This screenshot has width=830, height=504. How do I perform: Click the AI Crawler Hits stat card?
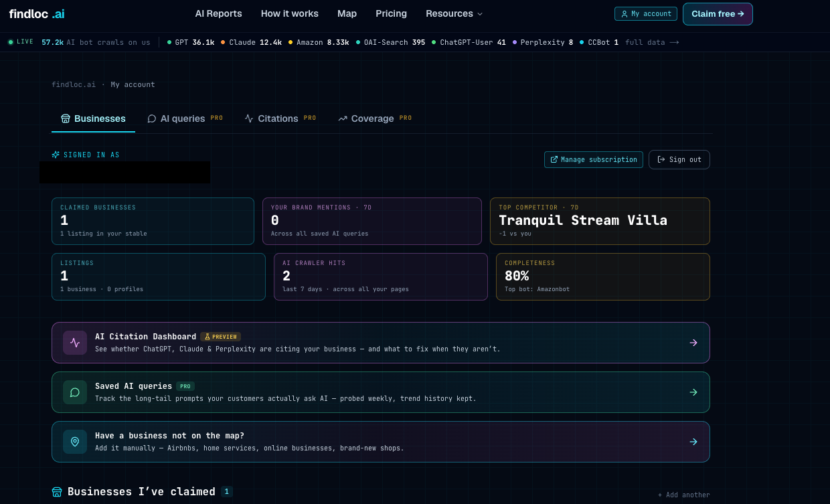click(381, 276)
